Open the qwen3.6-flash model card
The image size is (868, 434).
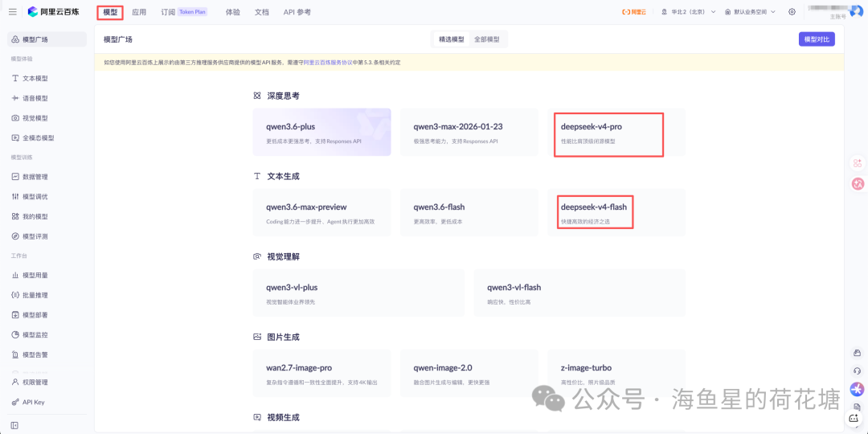click(469, 212)
